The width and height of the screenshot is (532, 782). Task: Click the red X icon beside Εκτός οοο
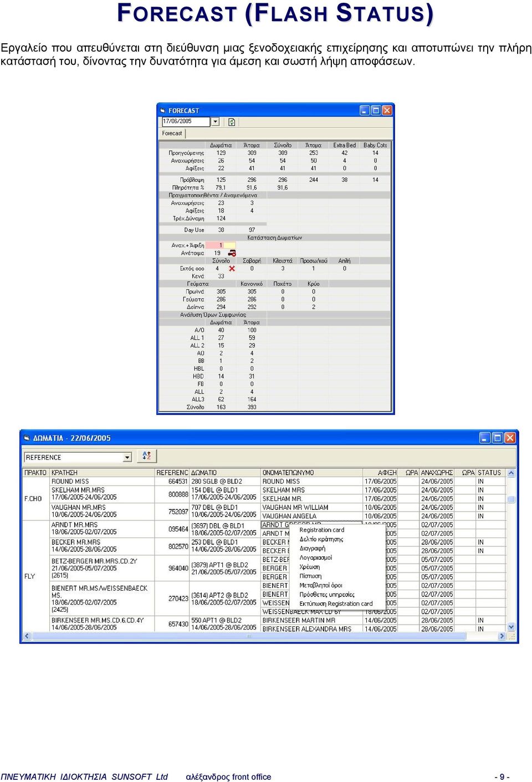[232, 269]
